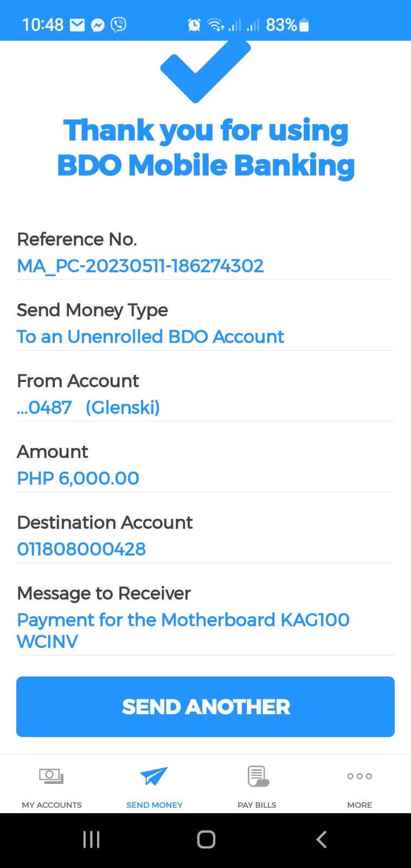Tap the battery indicator icon

pyautogui.click(x=304, y=25)
